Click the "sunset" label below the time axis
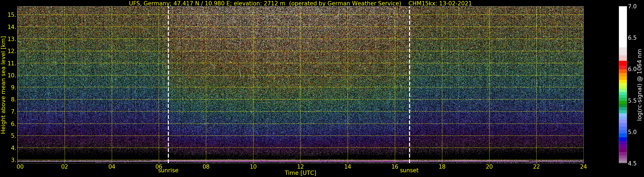Viewport: 644px width, 177px height. (x=409, y=171)
